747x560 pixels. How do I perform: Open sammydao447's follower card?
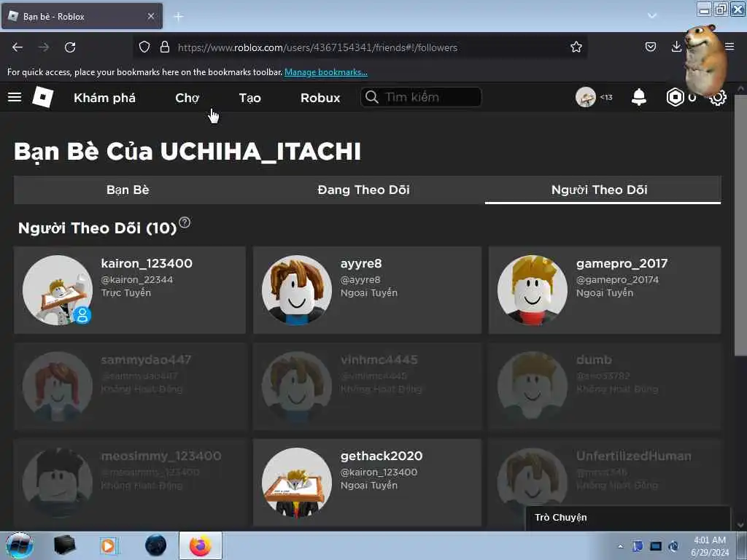pyautogui.click(x=130, y=386)
